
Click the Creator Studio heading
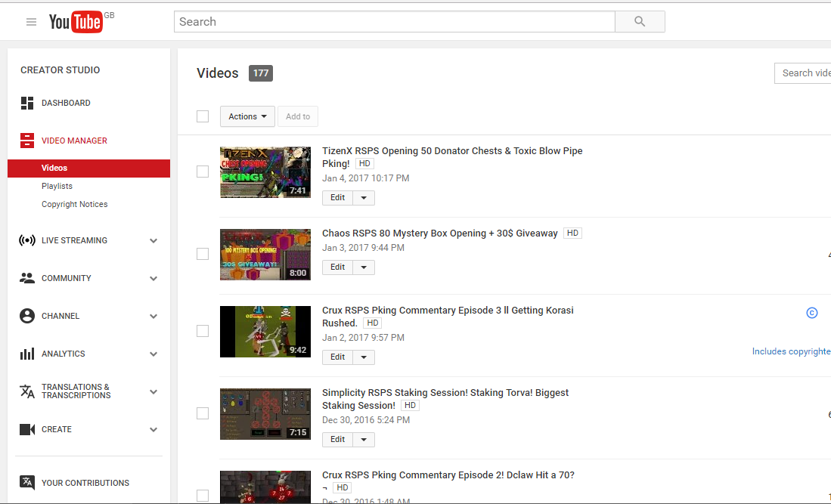(60, 70)
